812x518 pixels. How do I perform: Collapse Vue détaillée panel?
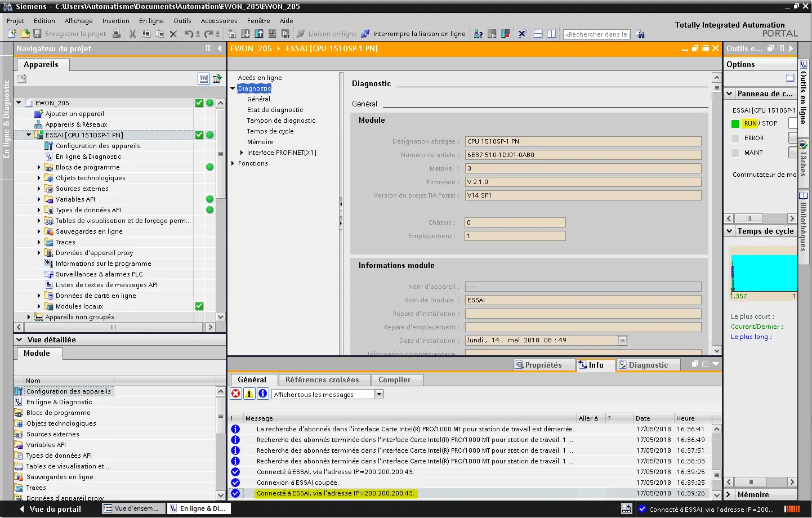pos(19,340)
